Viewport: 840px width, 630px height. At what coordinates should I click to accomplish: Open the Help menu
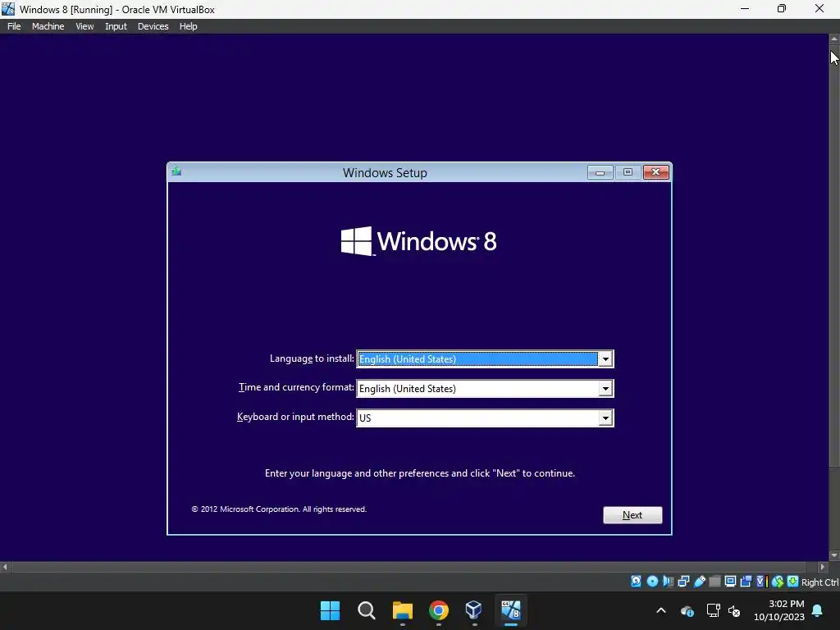[188, 26]
